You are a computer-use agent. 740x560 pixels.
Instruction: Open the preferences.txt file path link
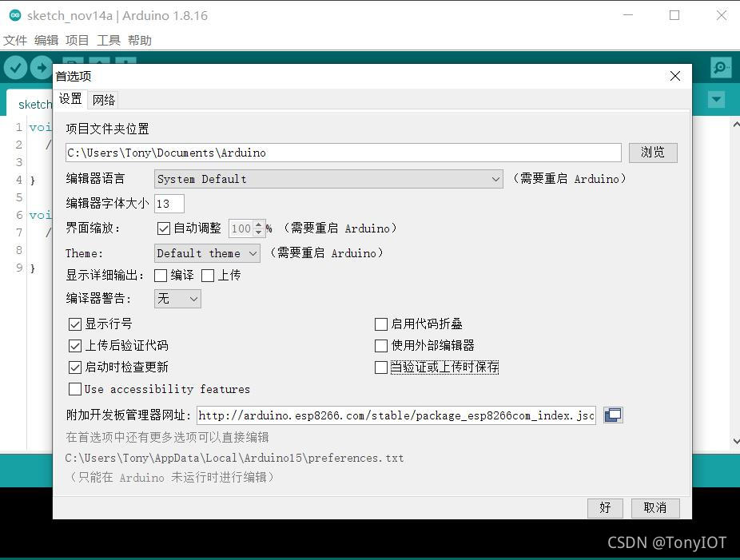click(x=235, y=458)
